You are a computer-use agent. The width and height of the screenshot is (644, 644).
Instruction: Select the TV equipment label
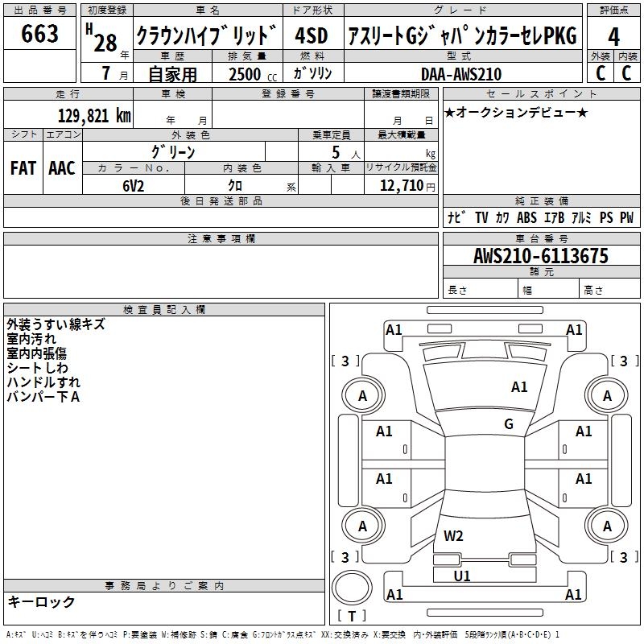click(x=481, y=217)
